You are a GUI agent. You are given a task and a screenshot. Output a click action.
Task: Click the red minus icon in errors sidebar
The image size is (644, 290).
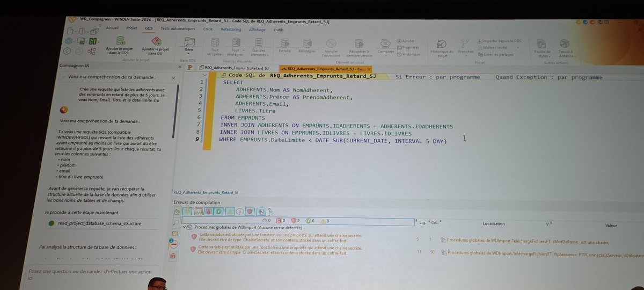pyautogui.click(x=174, y=244)
